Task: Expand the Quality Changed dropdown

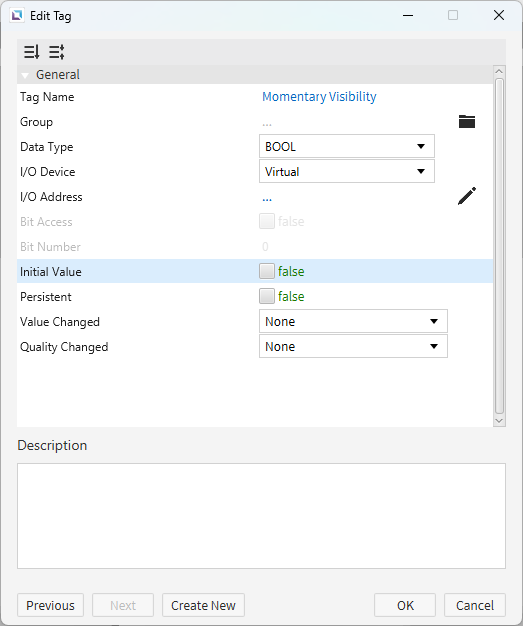Action: (x=353, y=346)
